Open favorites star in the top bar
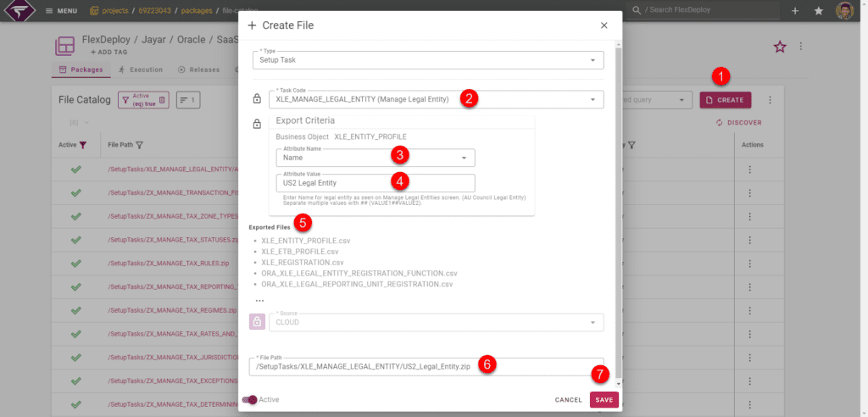This screenshot has height=417, width=868. pyautogui.click(x=819, y=10)
